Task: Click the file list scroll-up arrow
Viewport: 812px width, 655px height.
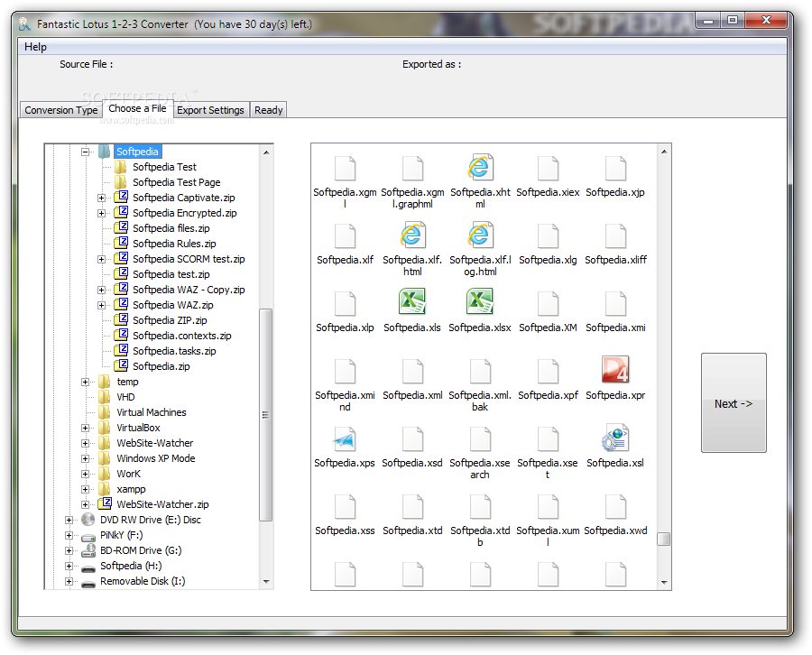Action: [x=664, y=152]
